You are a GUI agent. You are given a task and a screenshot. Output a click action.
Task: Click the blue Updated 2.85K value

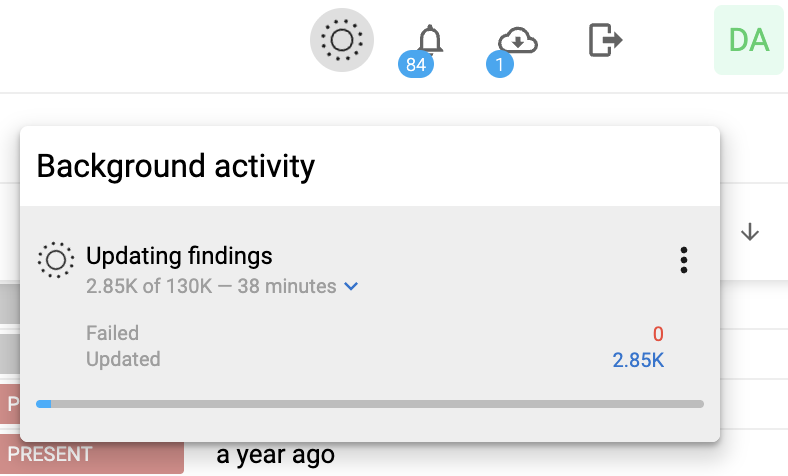point(638,360)
